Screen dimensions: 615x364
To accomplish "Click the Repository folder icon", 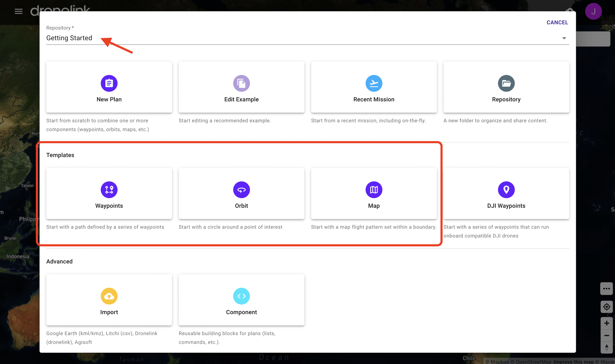I will click(506, 83).
